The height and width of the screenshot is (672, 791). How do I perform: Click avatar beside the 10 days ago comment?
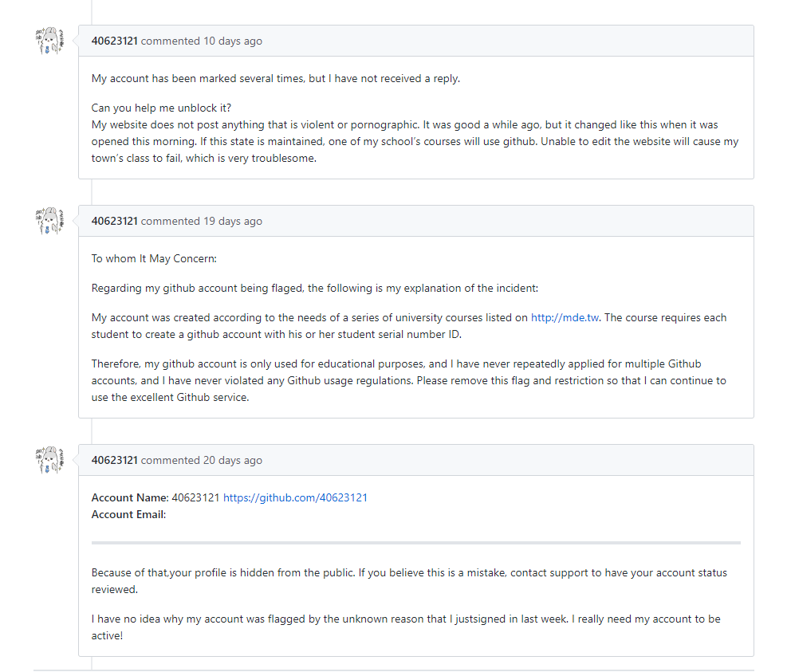click(x=49, y=41)
